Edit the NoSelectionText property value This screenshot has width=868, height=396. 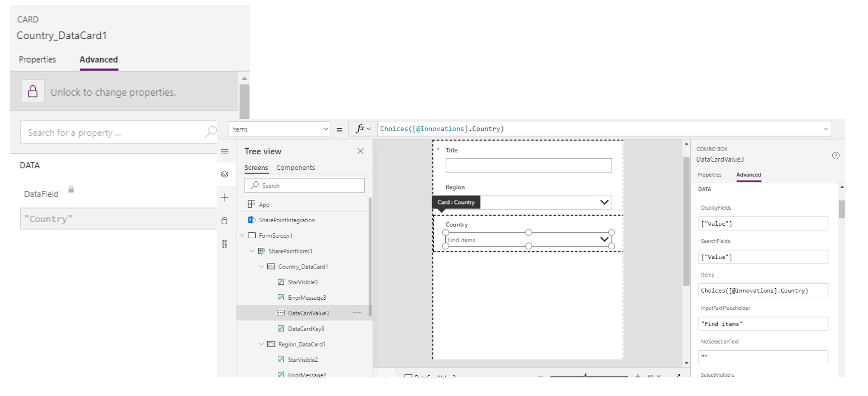[763, 357]
